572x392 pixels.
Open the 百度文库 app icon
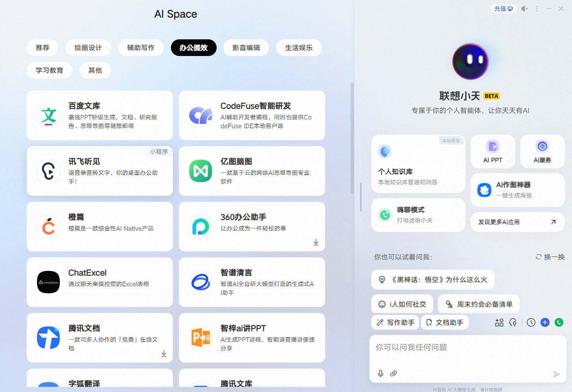[x=48, y=116]
